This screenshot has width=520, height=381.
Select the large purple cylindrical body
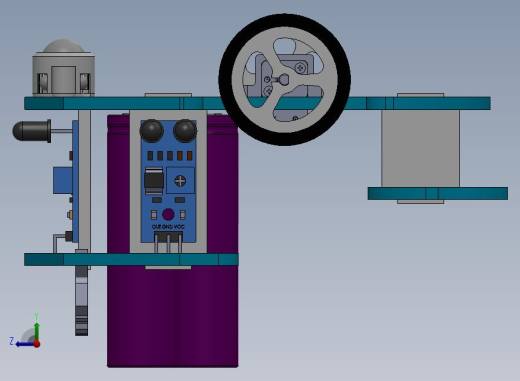[x=173, y=317]
